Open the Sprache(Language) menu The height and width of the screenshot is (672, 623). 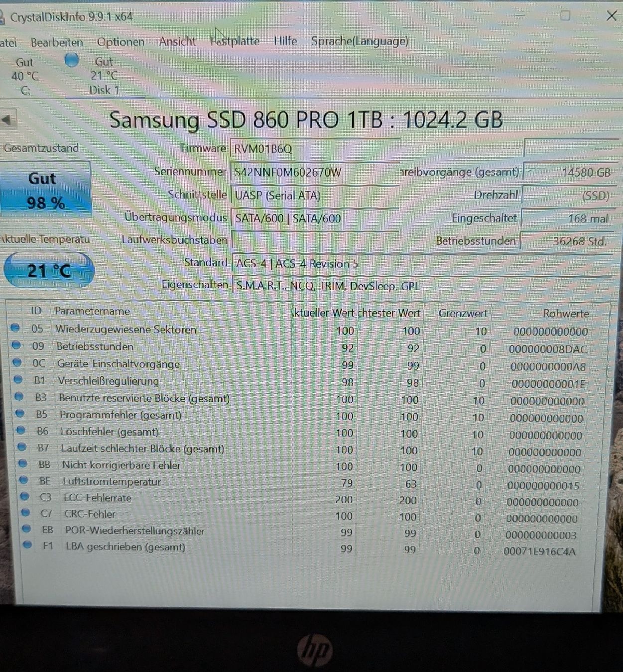[360, 41]
